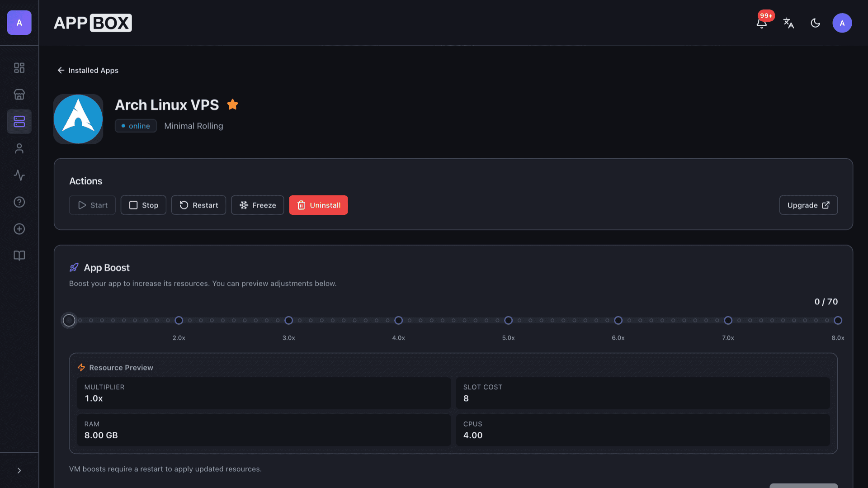
Task: Open the user account avatar menu
Action: (842, 23)
